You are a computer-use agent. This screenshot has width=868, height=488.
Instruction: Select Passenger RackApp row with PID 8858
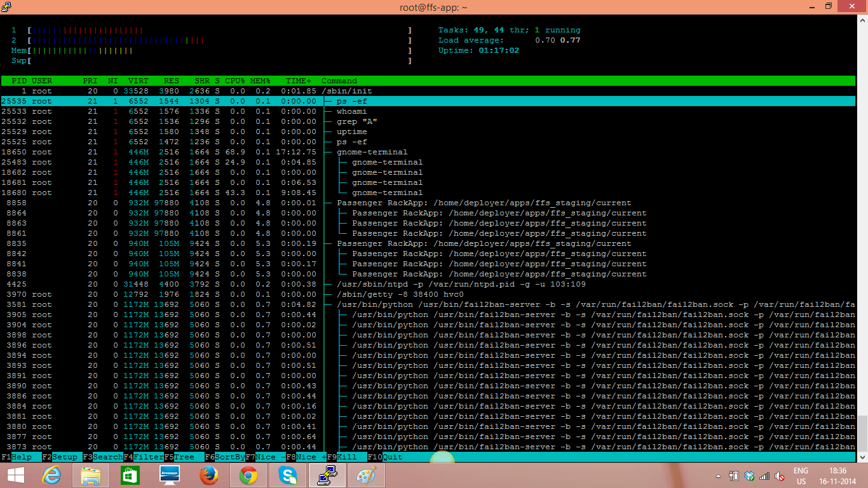[x=428, y=203]
